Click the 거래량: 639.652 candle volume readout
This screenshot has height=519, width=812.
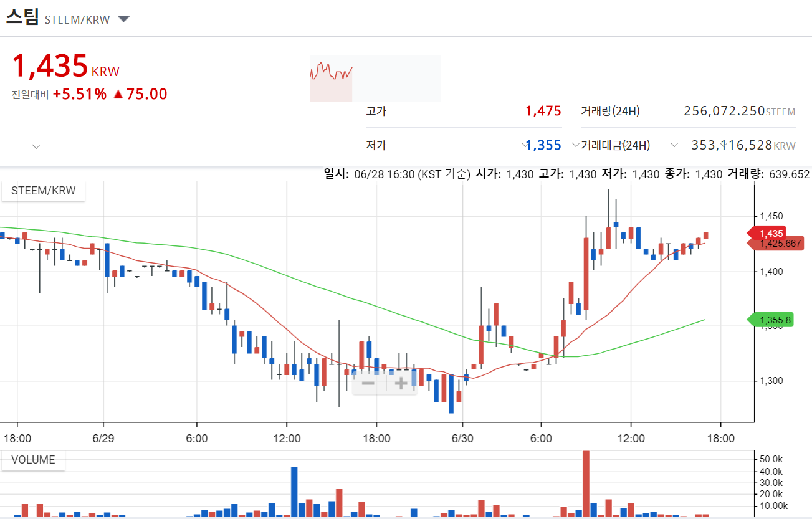click(768, 174)
